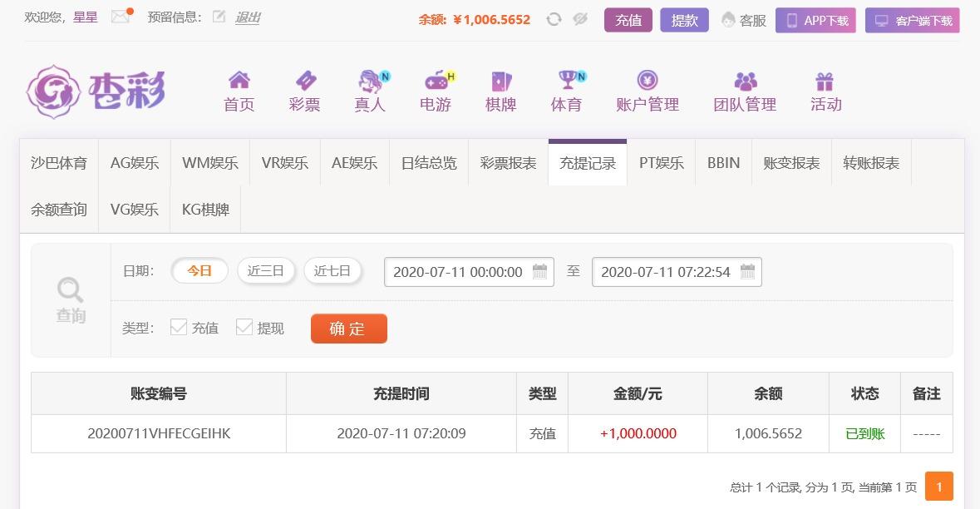
Task: Open 账户管理 account management menu
Action: point(648,91)
